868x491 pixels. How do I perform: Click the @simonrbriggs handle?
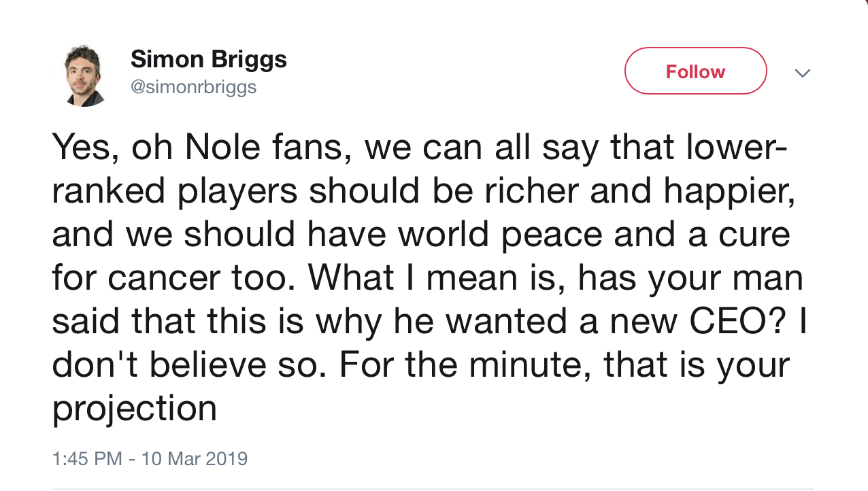tap(193, 88)
